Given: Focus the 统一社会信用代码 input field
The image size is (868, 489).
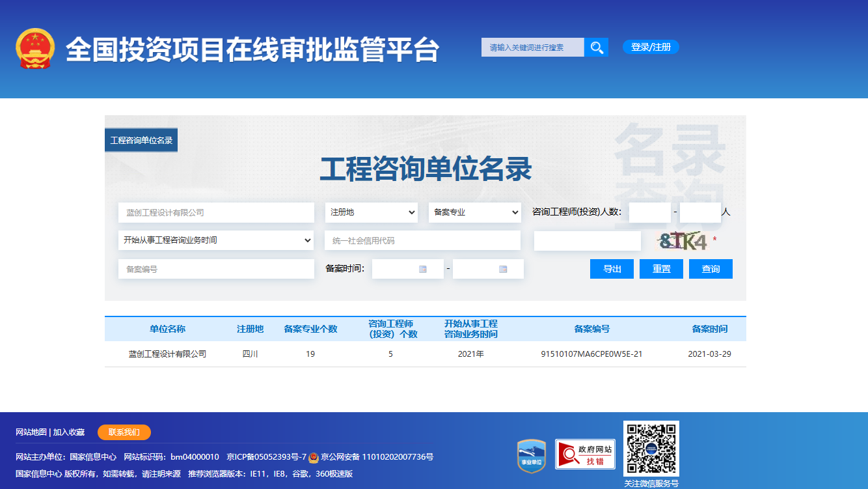Looking at the screenshot, I should coord(422,240).
